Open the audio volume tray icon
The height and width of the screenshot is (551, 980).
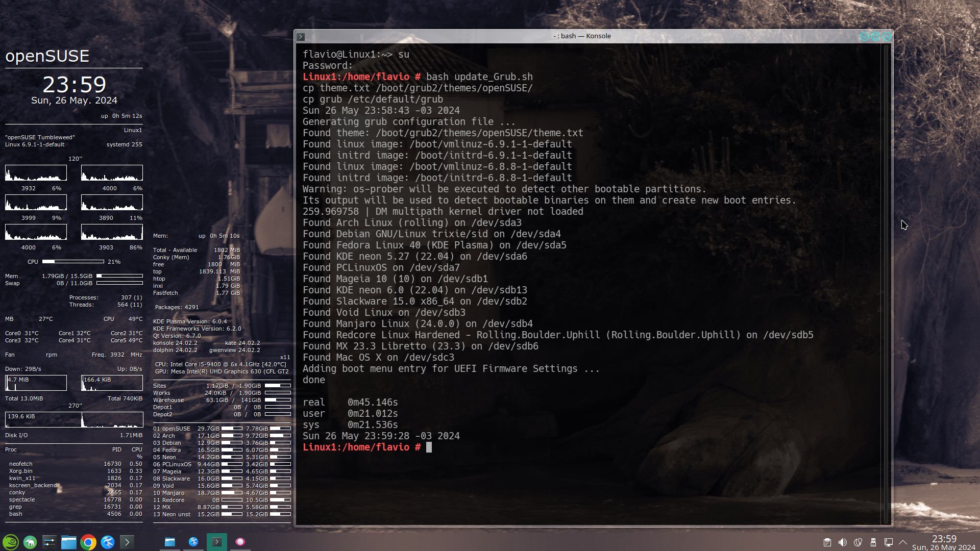pyautogui.click(x=843, y=542)
